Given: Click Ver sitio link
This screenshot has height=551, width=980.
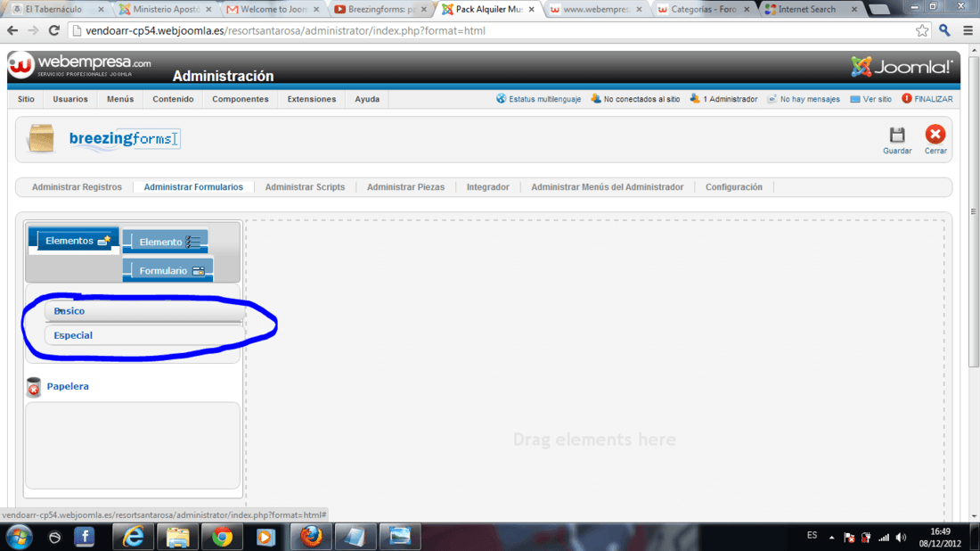Looking at the screenshot, I should 870,99.
